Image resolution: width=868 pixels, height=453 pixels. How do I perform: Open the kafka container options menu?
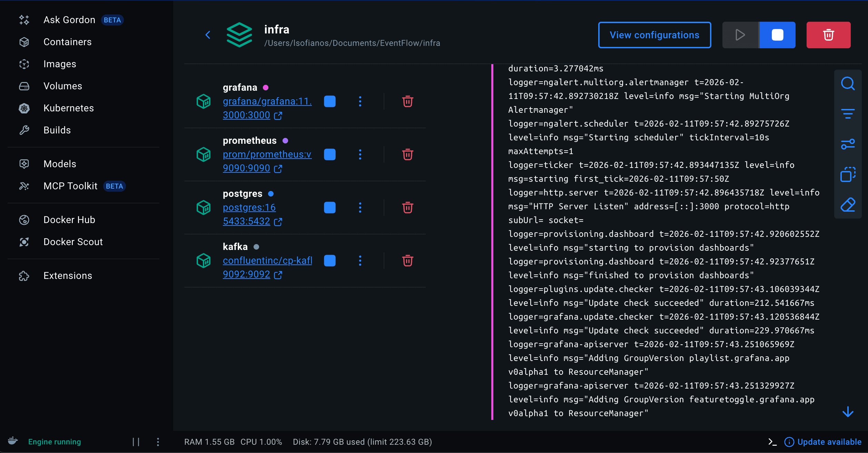(360, 261)
